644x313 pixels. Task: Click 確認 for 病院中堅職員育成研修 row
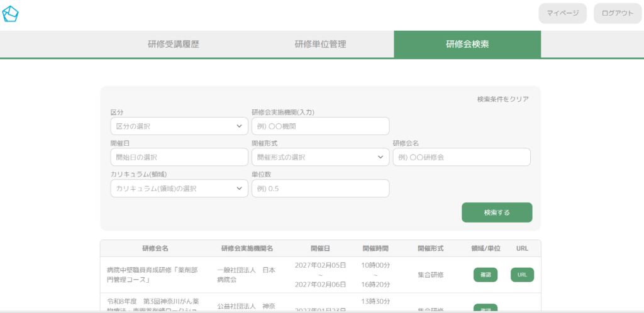click(486, 275)
